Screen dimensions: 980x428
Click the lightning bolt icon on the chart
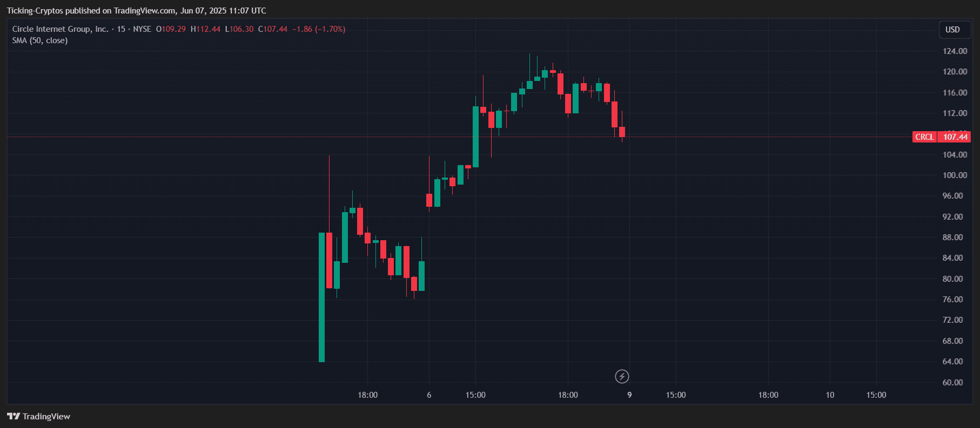(x=622, y=376)
